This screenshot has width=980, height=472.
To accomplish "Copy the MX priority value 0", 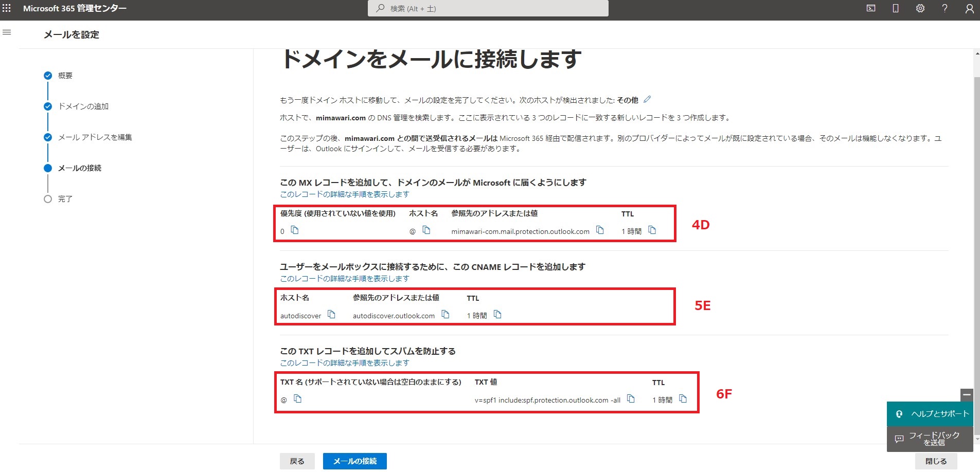I will pos(295,230).
